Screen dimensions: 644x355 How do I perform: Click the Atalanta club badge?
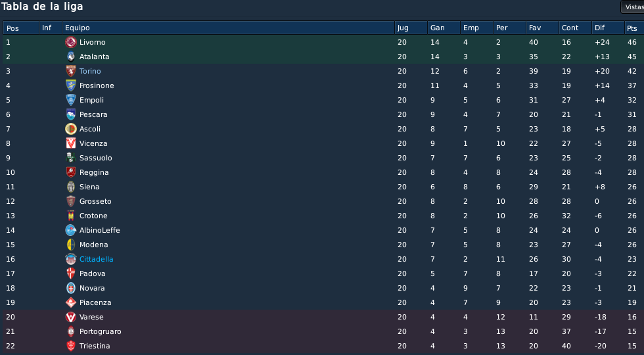71,57
